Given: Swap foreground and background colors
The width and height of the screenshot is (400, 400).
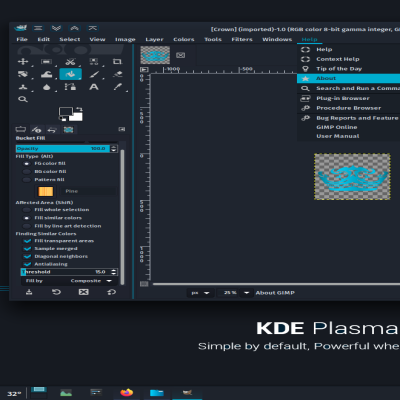Looking at the screenshot, I should click(79, 109).
